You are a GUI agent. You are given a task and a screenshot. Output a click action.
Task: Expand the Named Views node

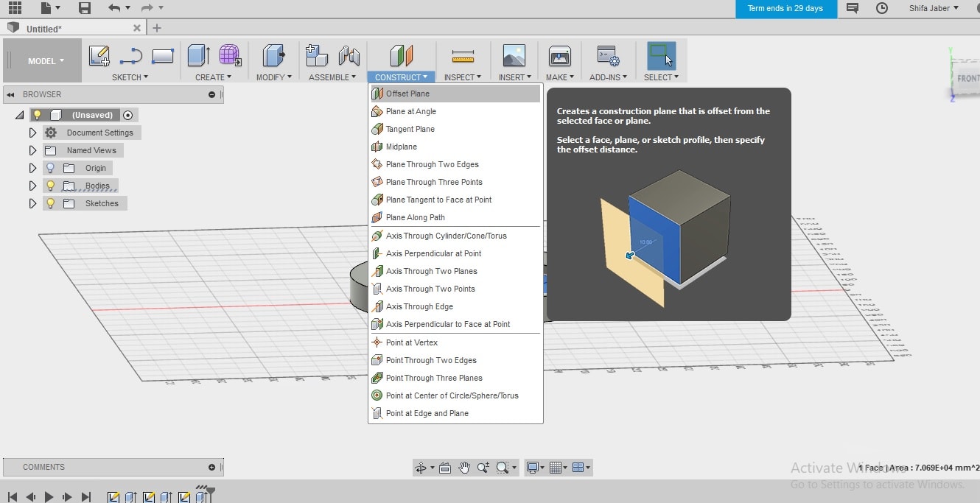pos(32,150)
